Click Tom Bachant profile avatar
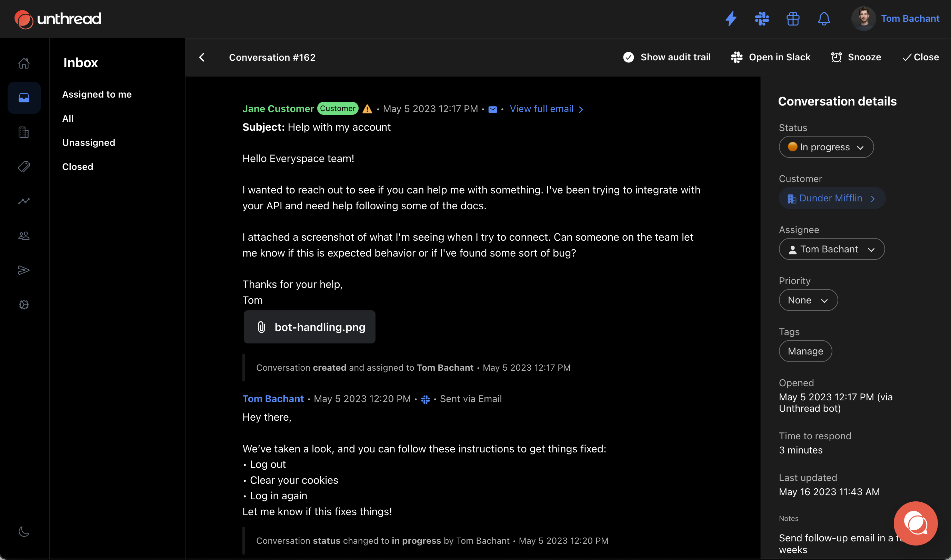 [x=863, y=19]
